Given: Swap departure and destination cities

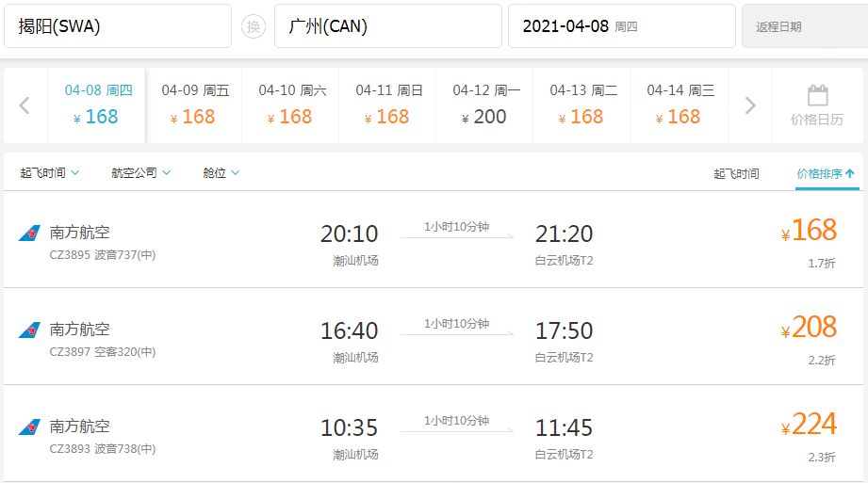Looking at the screenshot, I should click(253, 26).
